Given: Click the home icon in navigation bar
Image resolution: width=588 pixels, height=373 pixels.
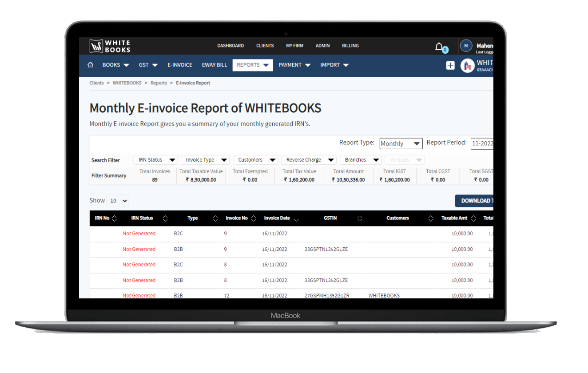Looking at the screenshot, I should point(91,65).
